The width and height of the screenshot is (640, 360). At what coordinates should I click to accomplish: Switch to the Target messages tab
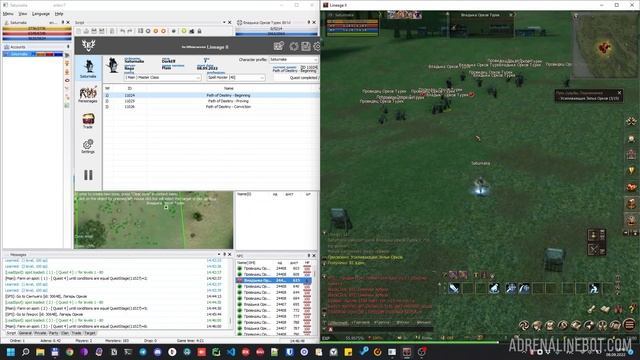(90, 333)
